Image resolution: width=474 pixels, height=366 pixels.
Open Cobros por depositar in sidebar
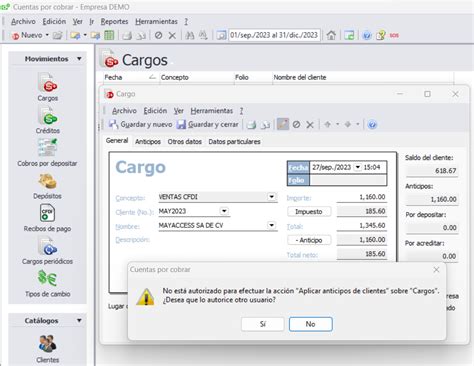click(47, 152)
